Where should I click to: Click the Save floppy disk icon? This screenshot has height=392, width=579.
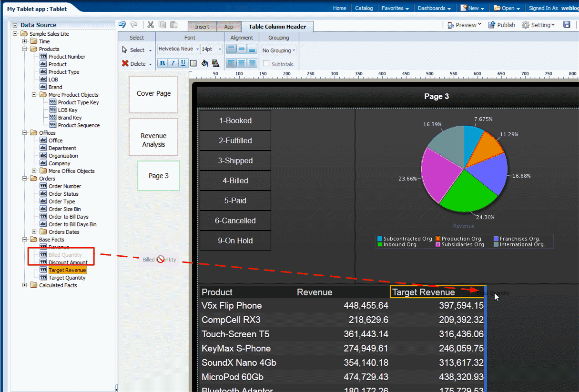click(x=567, y=25)
